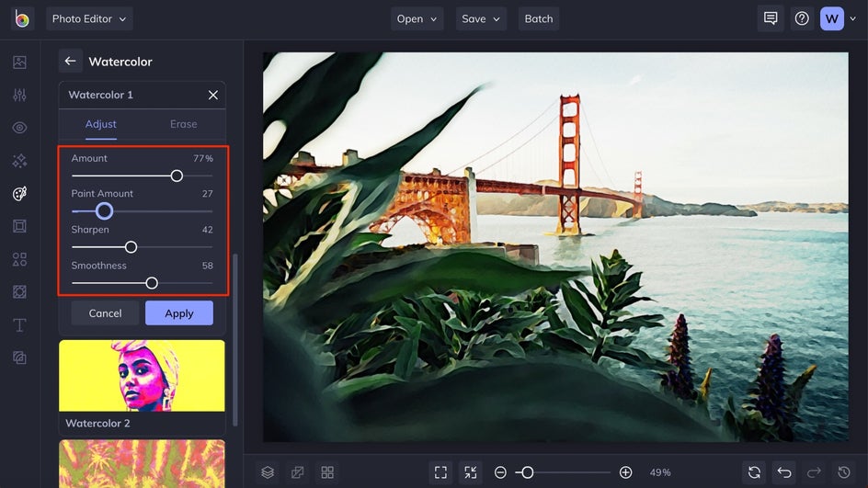Click the 49% zoom value
Image resolution: width=868 pixels, height=488 pixels.
(x=660, y=472)
